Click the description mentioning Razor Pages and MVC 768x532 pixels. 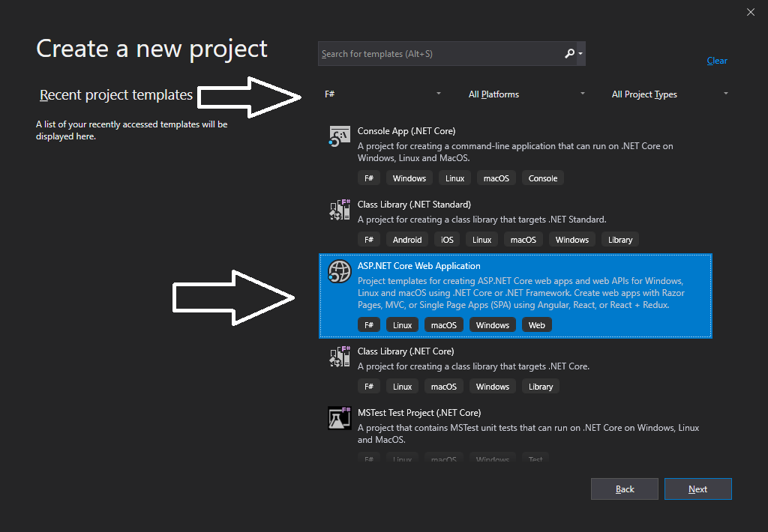[x=521, y=293]
